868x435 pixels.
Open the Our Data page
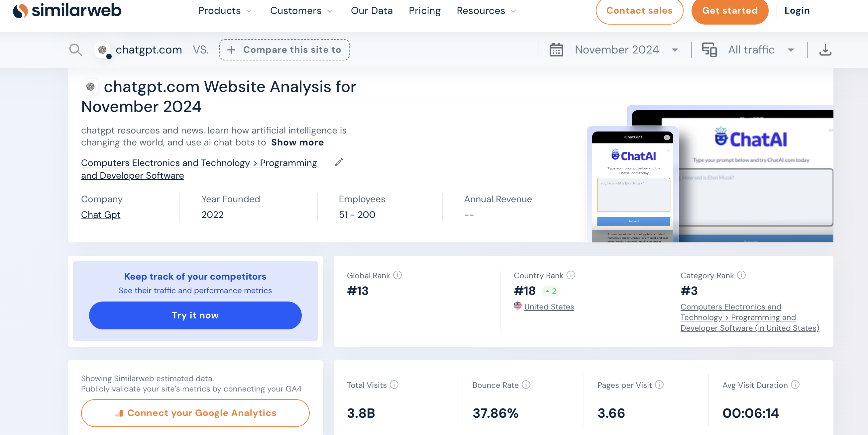coord(371,11)
